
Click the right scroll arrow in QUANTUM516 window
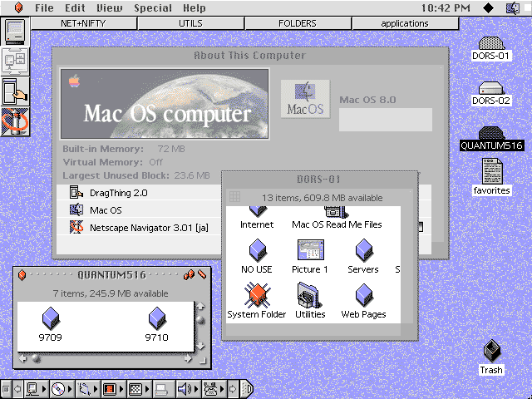(188, 358)
